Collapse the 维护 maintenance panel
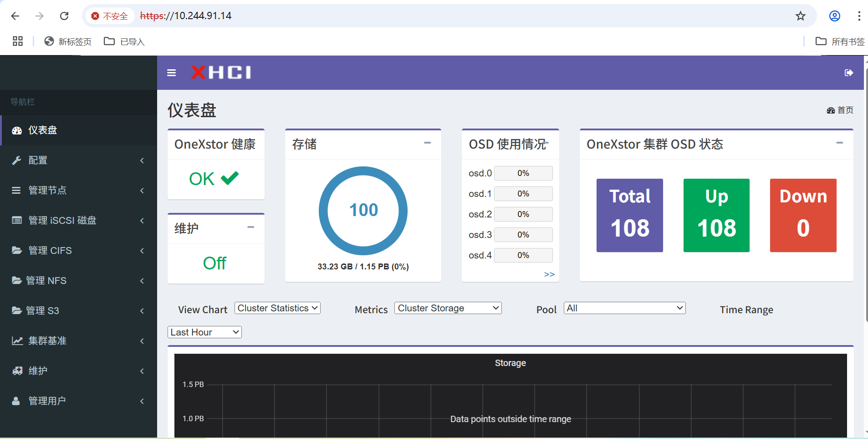 [x=251, y=227]
